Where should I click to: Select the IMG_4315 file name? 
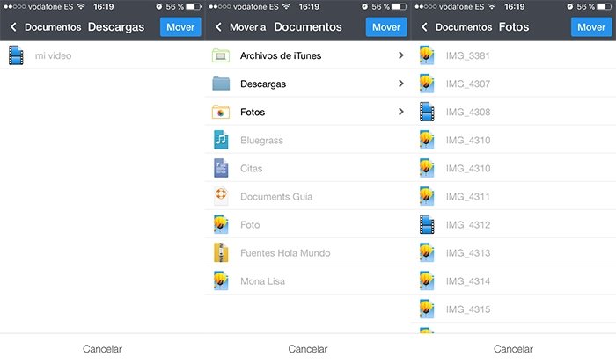click(468, 309)
